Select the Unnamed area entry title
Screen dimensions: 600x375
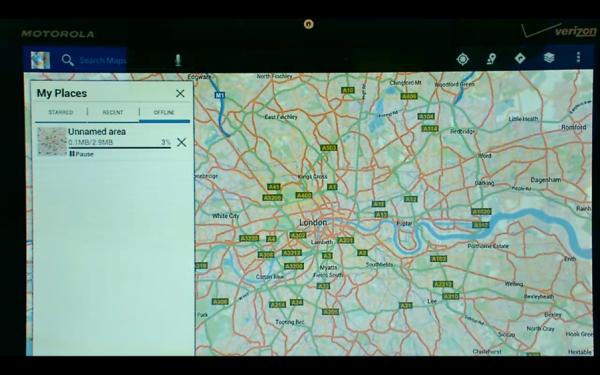[x=97, y=132]
